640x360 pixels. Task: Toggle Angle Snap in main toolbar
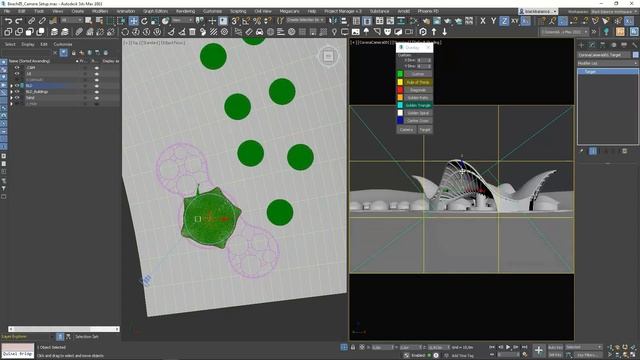(246, 20)
